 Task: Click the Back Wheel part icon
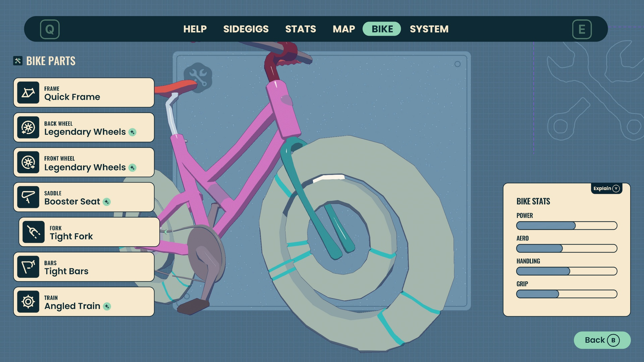pos(28,127)
